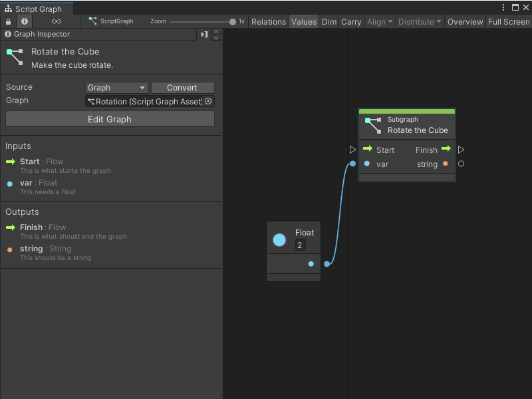The height and width of the screenshot is (399, 532).
Task: Open the Distribute dropdown
Action: click(419, 21)
